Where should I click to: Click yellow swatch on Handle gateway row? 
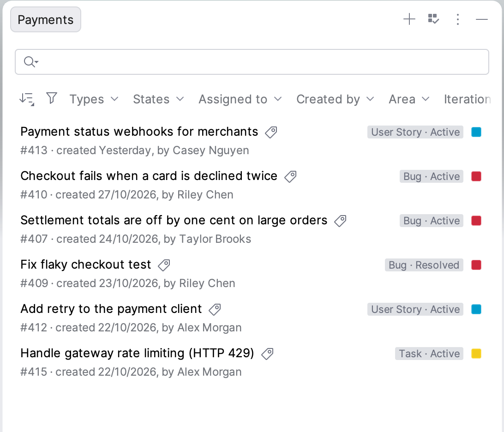(476, 354)
